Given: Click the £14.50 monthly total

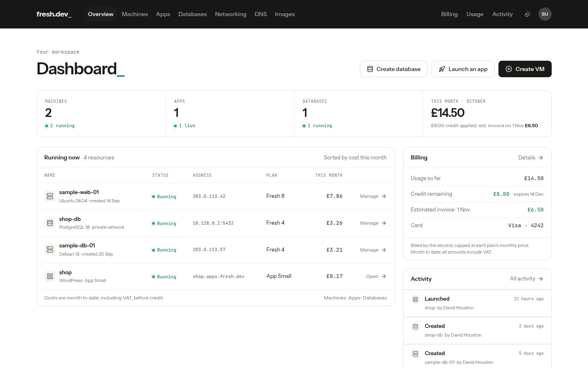Looking at the screenshot, I should tap(448, 113).
